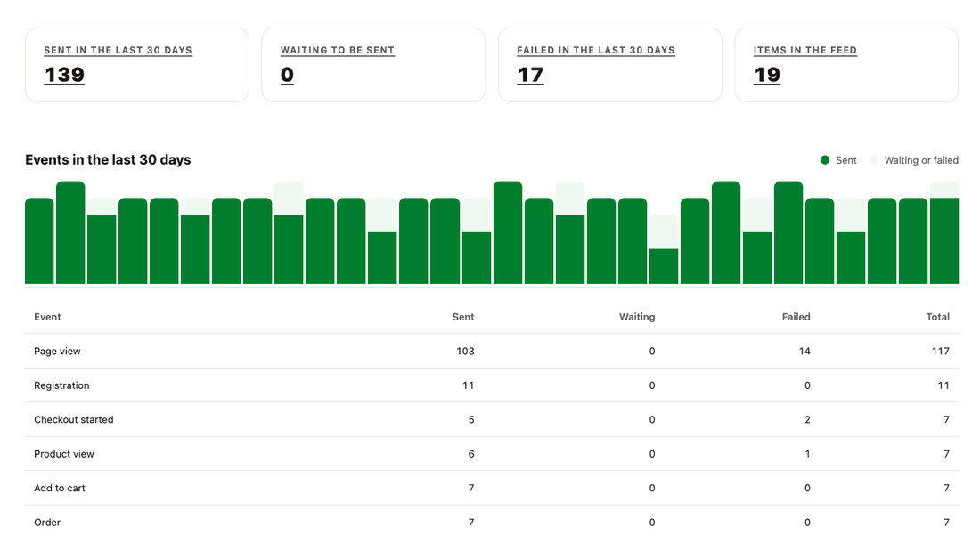The height and width of the screenshot is (551, 980).
Task: Select the Sent legend label
Action: pos(846,160)
